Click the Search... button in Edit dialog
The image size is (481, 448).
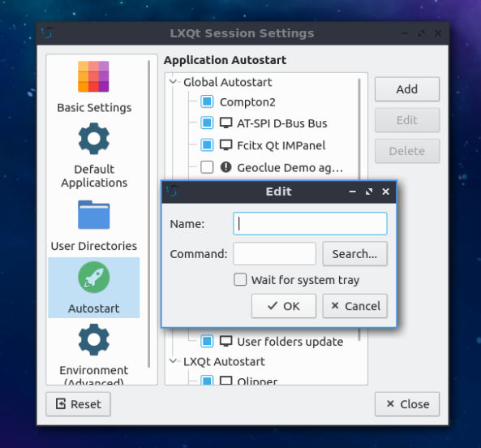click(x=354, y=254)
